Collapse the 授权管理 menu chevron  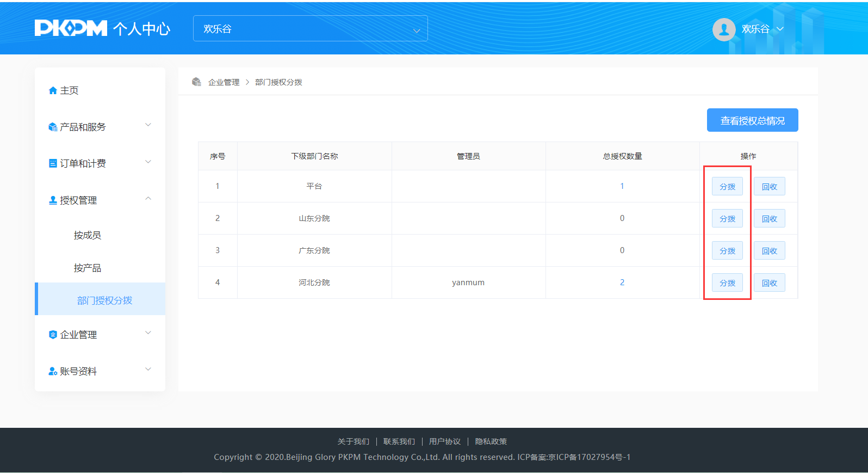(148, 199)
